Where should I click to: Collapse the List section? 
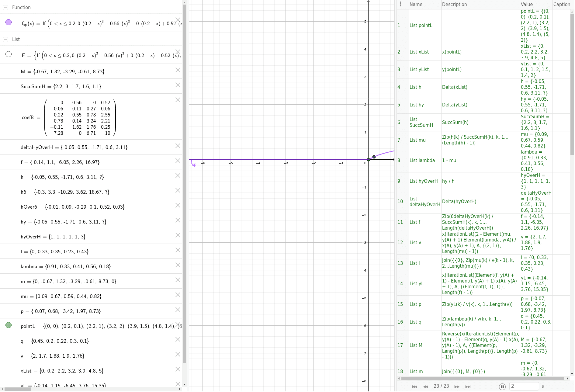click(x=5, y=39)
